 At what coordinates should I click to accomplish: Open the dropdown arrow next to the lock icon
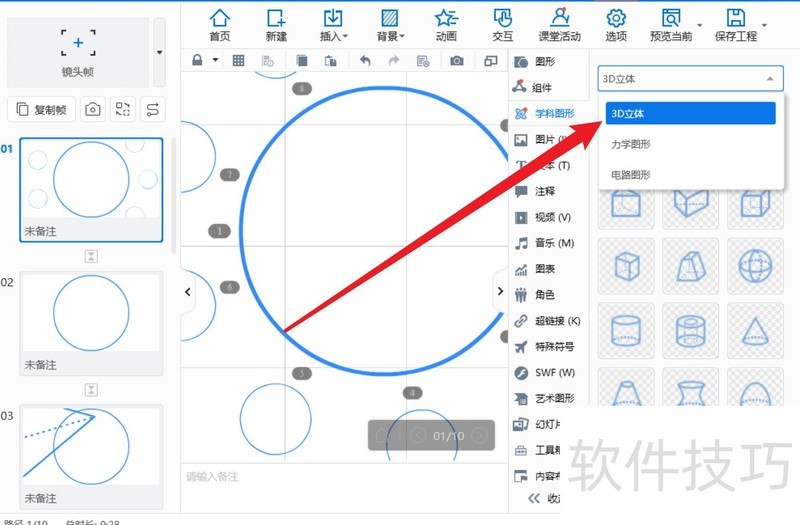tap(215, 60)
